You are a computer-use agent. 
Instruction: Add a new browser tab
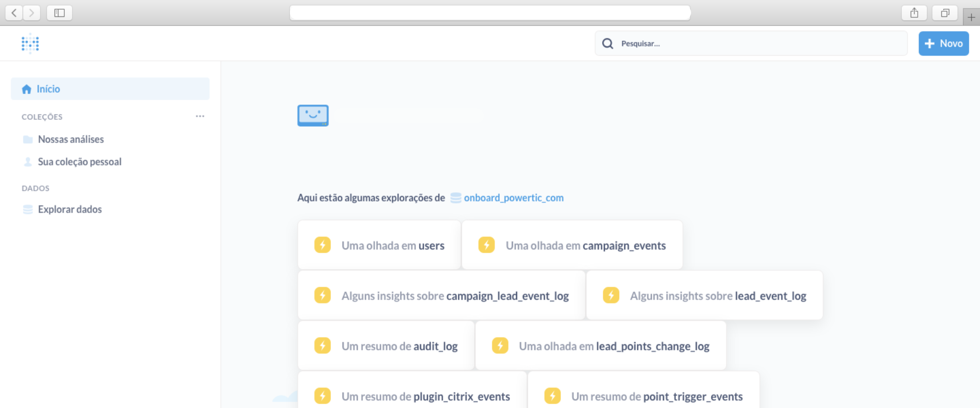(x=971, y=17)
